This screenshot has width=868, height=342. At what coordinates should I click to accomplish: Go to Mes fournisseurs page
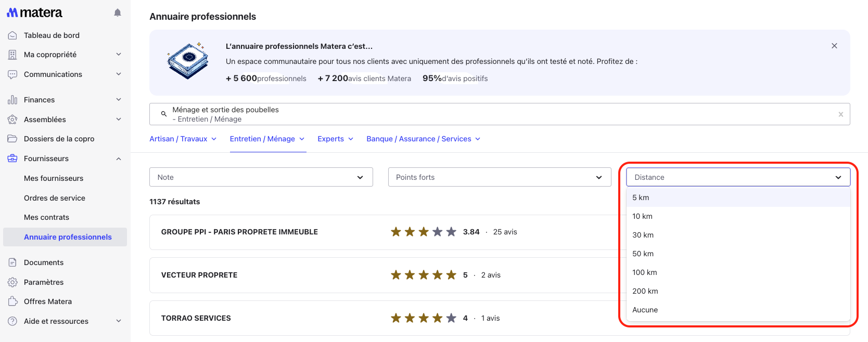click(54, 178)
